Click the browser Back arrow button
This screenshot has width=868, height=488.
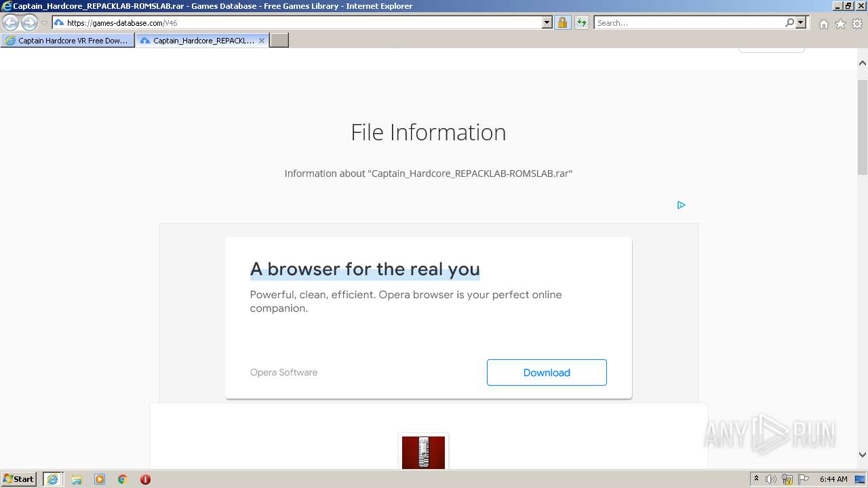11,23
